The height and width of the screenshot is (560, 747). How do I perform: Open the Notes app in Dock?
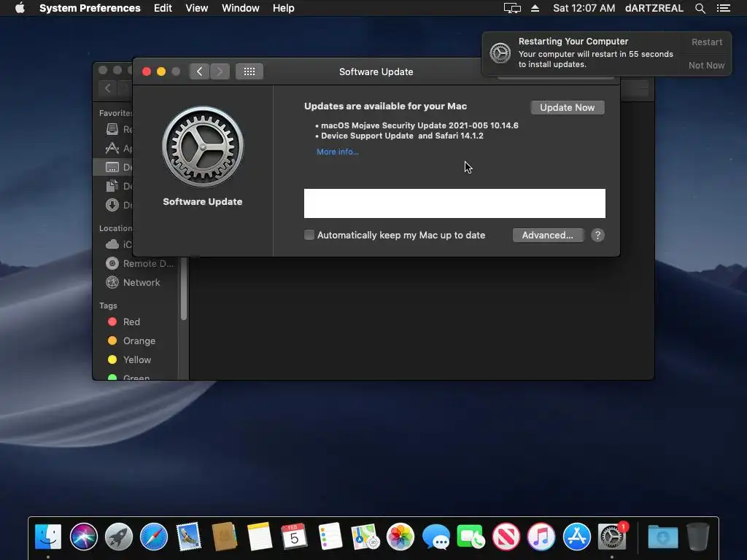click(x=259, y=537)
